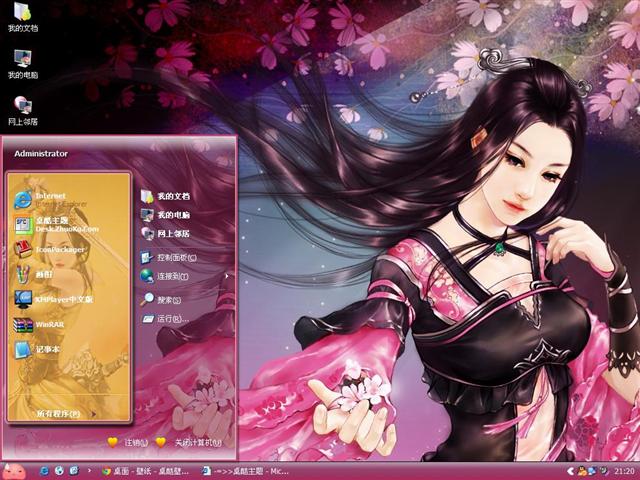Open 控制面板(C) from the Start menu
The image size is (640, 480).
pyautogui.click(x=169, y=258)
